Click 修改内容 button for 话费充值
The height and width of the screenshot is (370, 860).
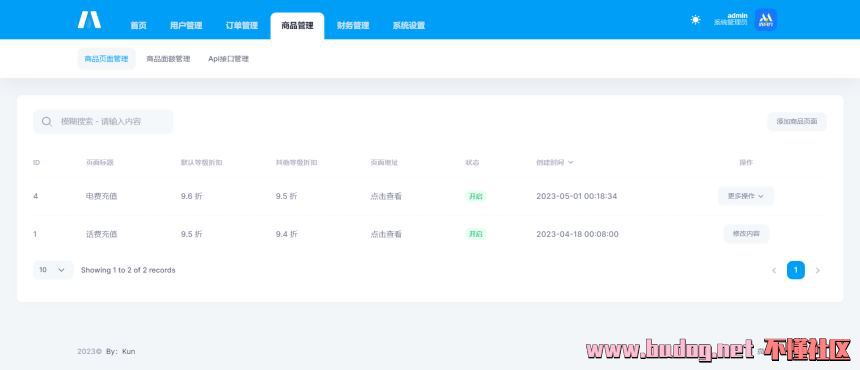point(746,234)
